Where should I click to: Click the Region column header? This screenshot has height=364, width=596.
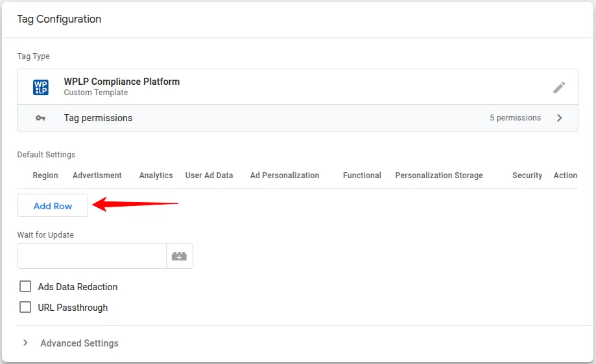coord(45,176)
